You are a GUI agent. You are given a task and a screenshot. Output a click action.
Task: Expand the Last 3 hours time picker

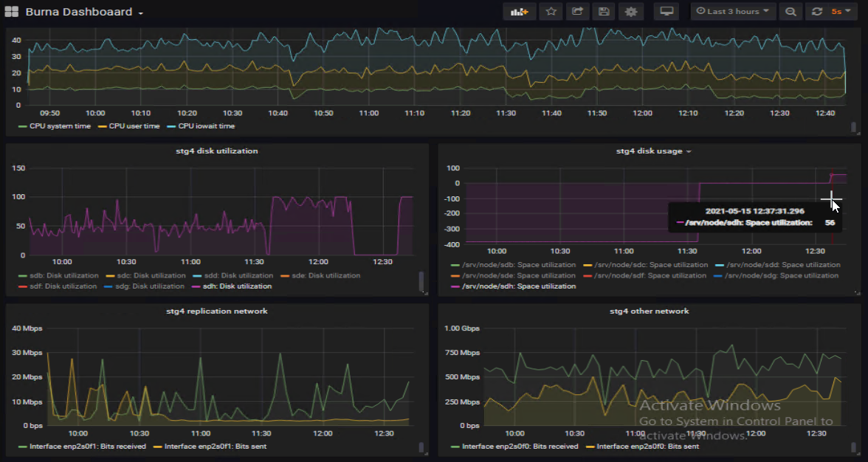click(733, 12)
